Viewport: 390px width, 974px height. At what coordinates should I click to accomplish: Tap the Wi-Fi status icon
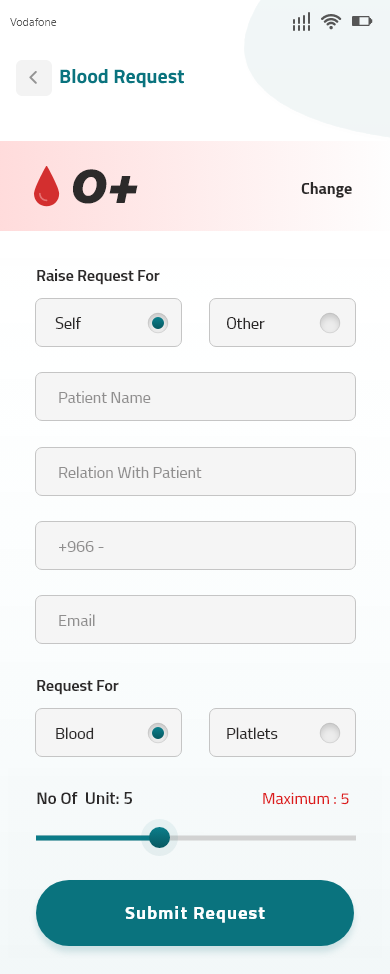(331, 22)
